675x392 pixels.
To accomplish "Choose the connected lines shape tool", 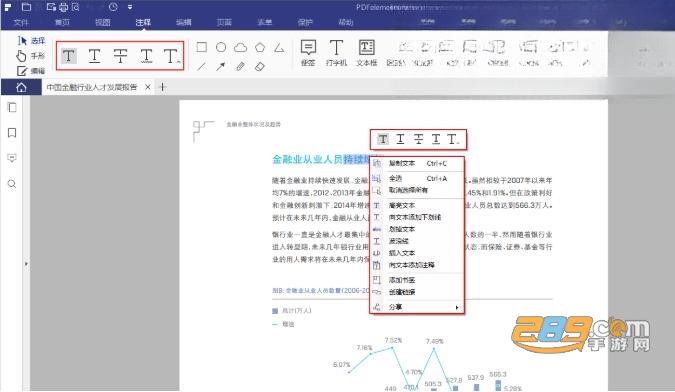I will point(279,47).
